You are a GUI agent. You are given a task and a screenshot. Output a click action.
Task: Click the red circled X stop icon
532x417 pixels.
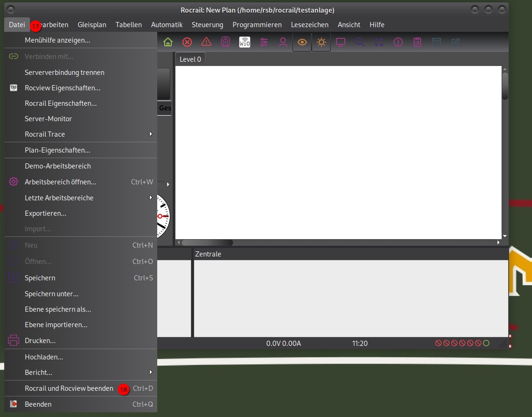click(x=187, y=42)
